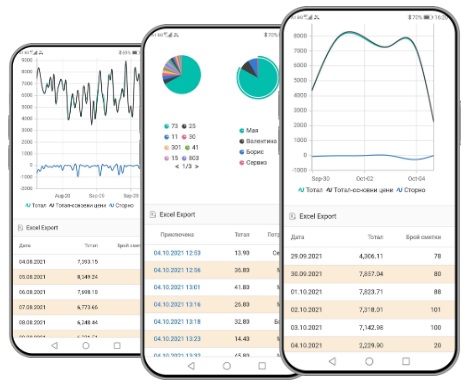Screen dimensions: 471x387
Task: Tap the home circle on the middle phone
Action: [227, 366]
